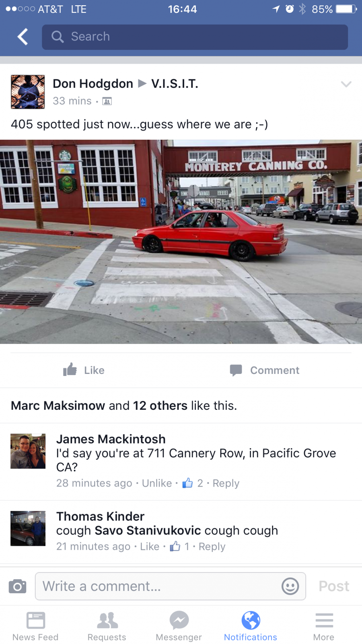This screenshot has width=362, height=644.
Task: Reply to James Mackintosh's comment
Action: pyautogui.click(x=226, y=483)
